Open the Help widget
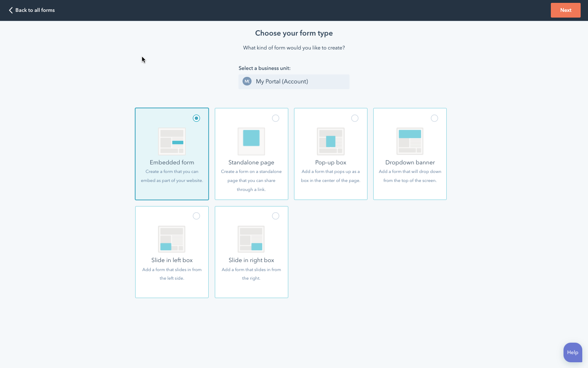The image size is (588, 368). tap(572, 352)
